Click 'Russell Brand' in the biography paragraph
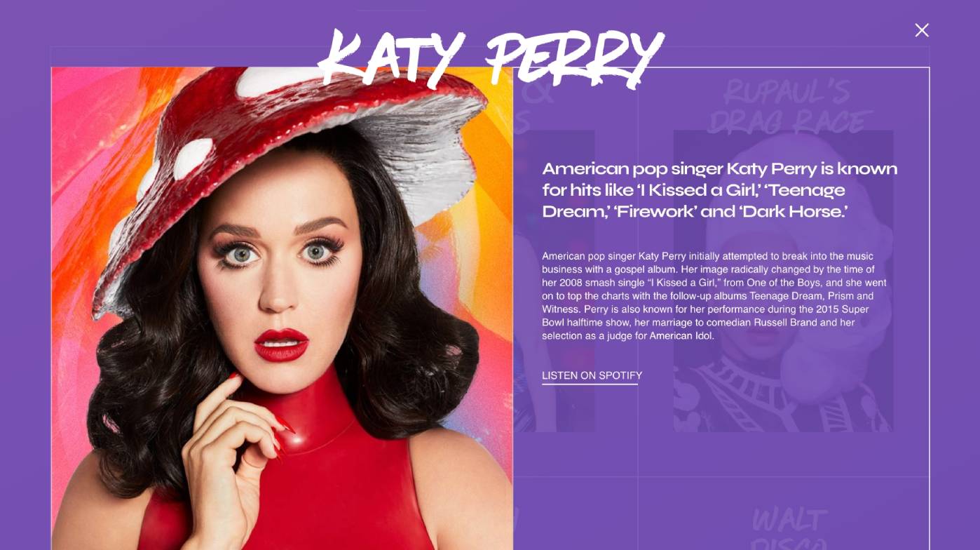This screenshot has height=550, width=980. 785,323
